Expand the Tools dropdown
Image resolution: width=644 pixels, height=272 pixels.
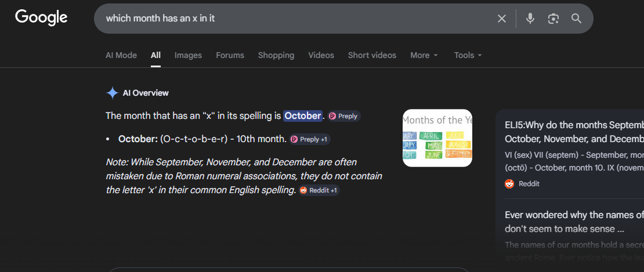(468, 55)
